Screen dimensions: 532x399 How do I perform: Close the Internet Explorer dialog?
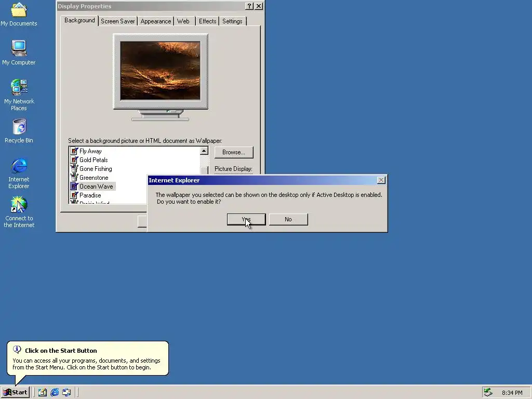point(381,180)
